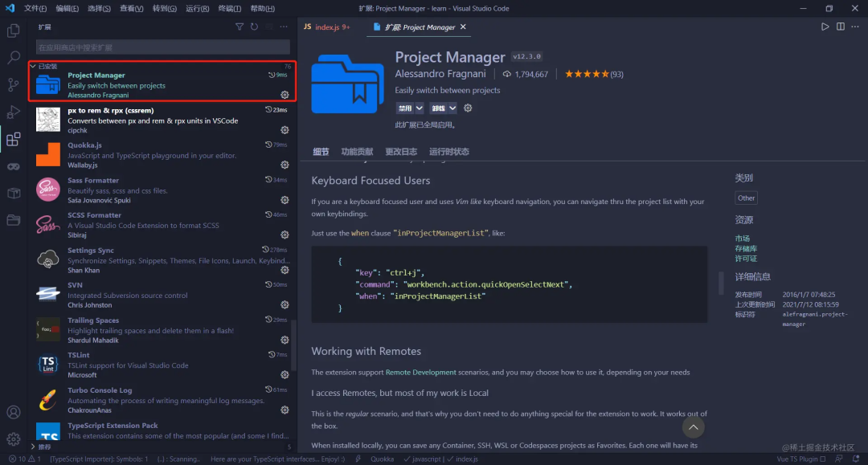The height and width of the screenshot is (465, 868).
Task: Open dropdown arrow next to 卸载 button
Action: pos(452,108)
